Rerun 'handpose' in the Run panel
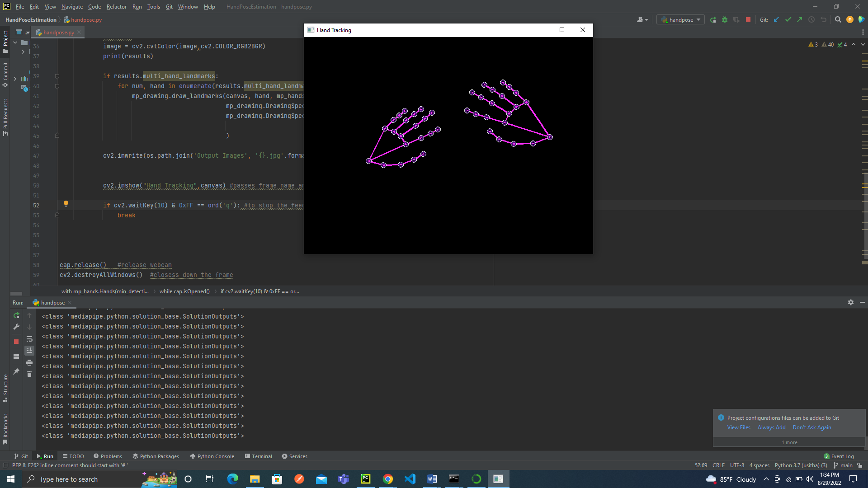868x488 pixels. [17, 315]
